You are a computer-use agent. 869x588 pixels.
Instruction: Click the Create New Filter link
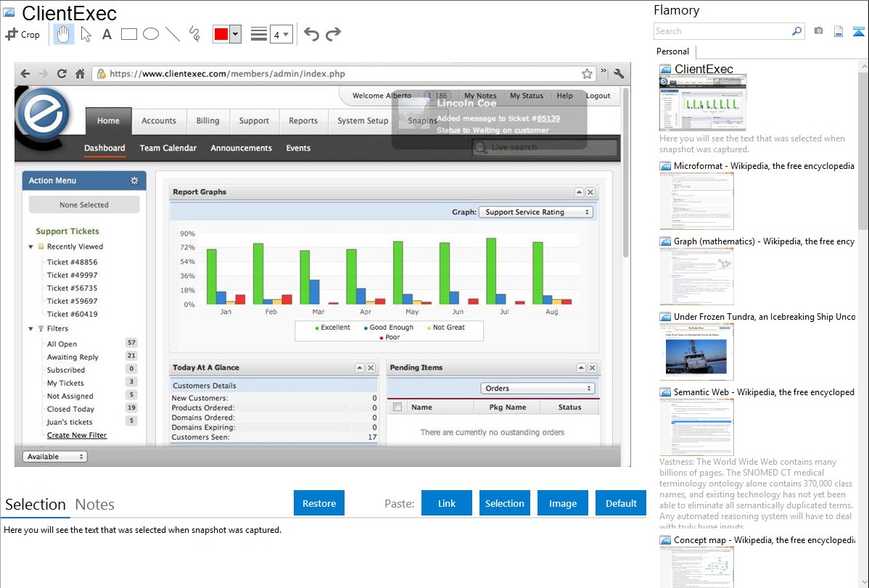[76, 435]
